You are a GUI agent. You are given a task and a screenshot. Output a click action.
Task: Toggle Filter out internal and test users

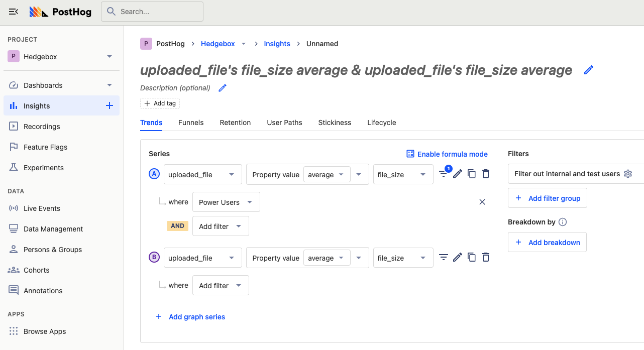(x=567, y=174)
